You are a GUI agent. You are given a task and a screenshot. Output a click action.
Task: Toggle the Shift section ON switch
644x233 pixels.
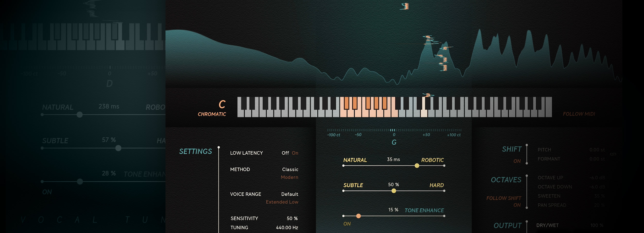point(517,161)
